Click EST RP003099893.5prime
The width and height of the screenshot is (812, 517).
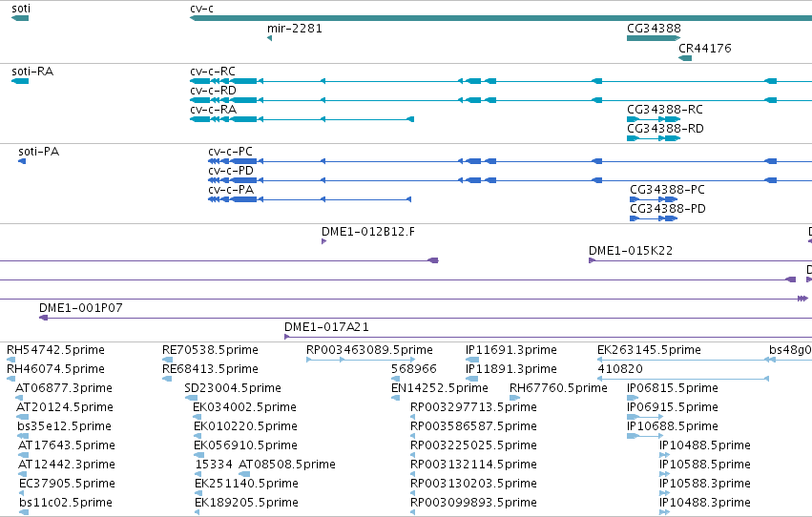coord(474,503)
